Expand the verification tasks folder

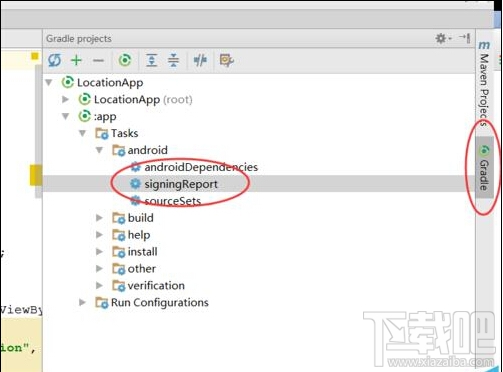(99, 286)
